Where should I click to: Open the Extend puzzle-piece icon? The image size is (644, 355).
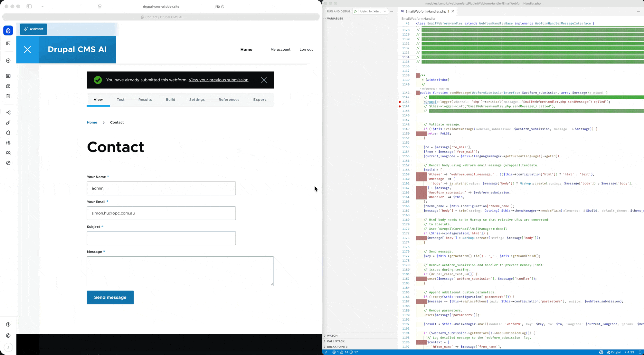[8, 133]
